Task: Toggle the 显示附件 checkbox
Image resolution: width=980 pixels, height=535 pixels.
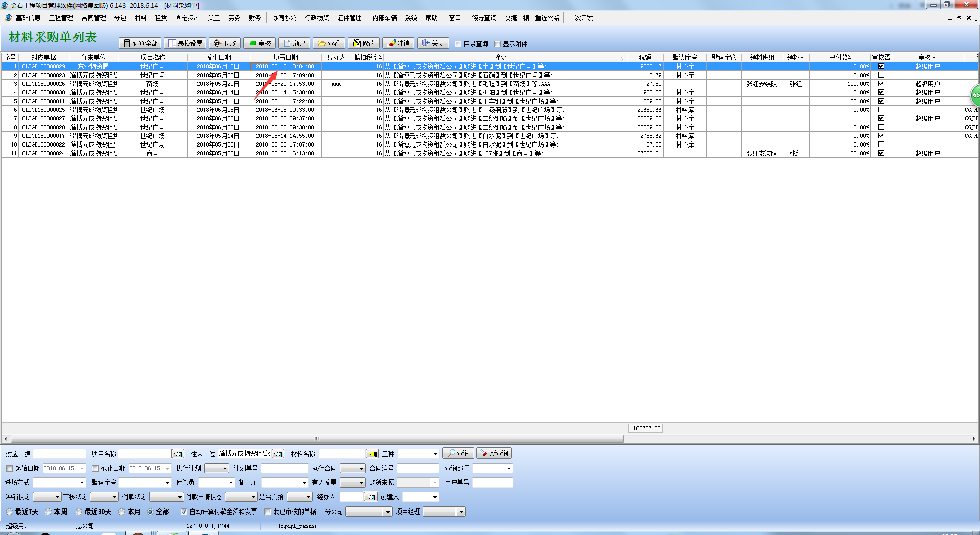Action: [x=498, y=44]
